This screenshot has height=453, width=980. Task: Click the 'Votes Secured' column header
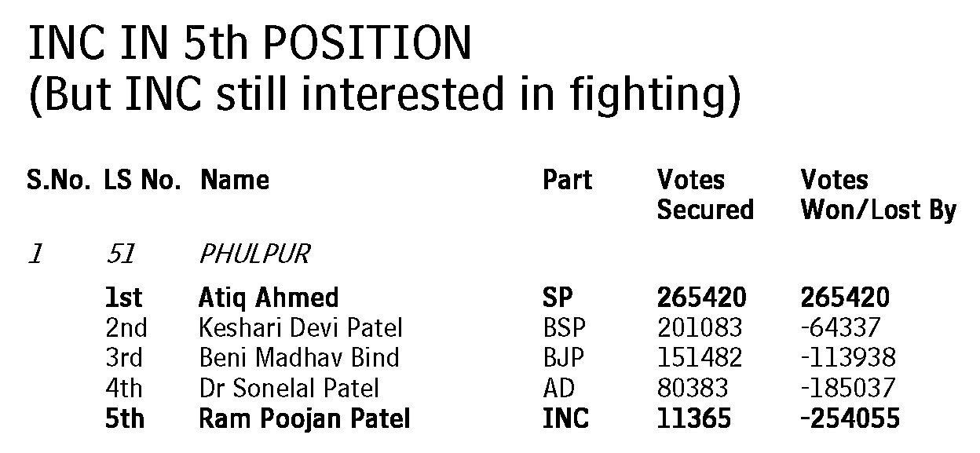point(704,195)
